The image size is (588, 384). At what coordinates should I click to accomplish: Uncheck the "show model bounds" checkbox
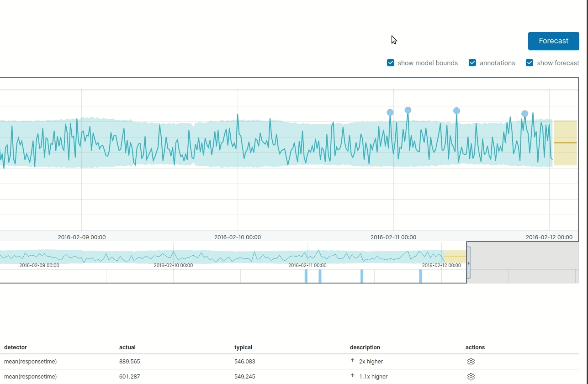(x=391, y=63)
